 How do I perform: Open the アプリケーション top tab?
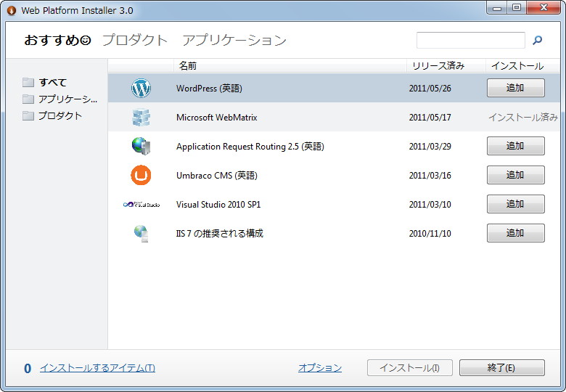click(234, 40)
